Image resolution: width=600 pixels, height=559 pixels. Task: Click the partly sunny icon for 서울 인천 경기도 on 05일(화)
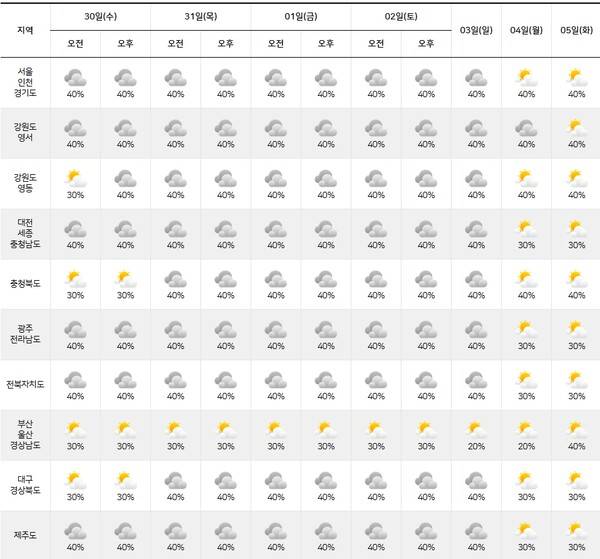point(576,78)
